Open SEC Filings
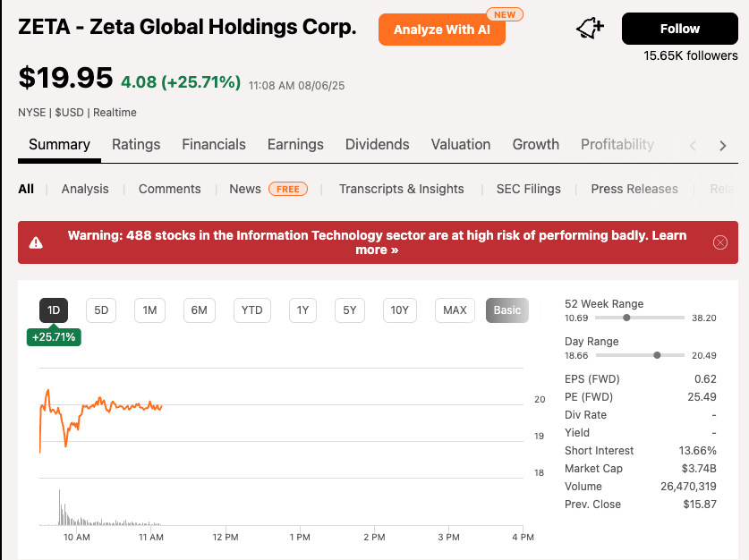 (x=528, y=189)
